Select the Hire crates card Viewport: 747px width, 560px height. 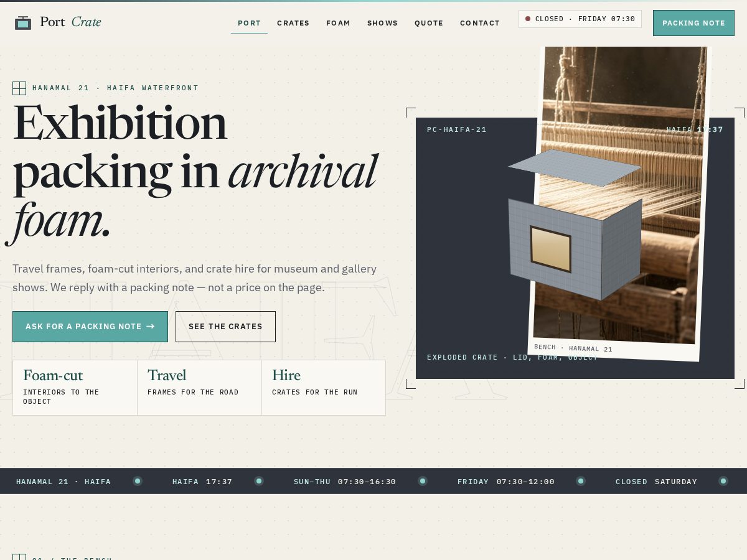pyautogui.click(x=324, y=388)
